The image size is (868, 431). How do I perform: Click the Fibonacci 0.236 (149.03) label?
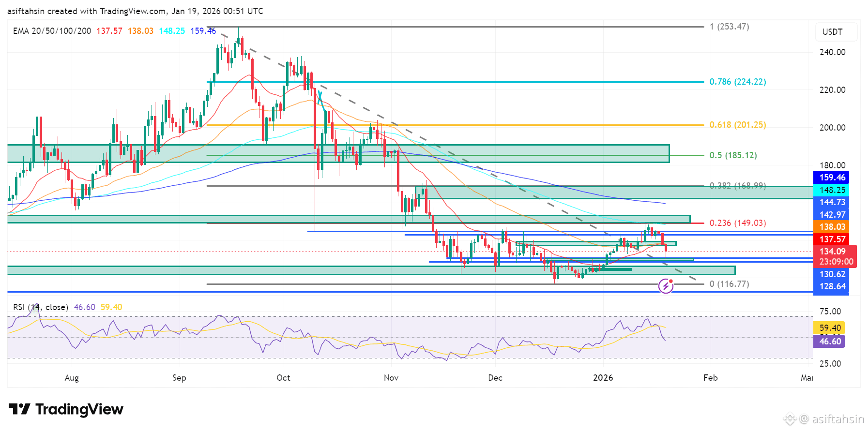738,223
